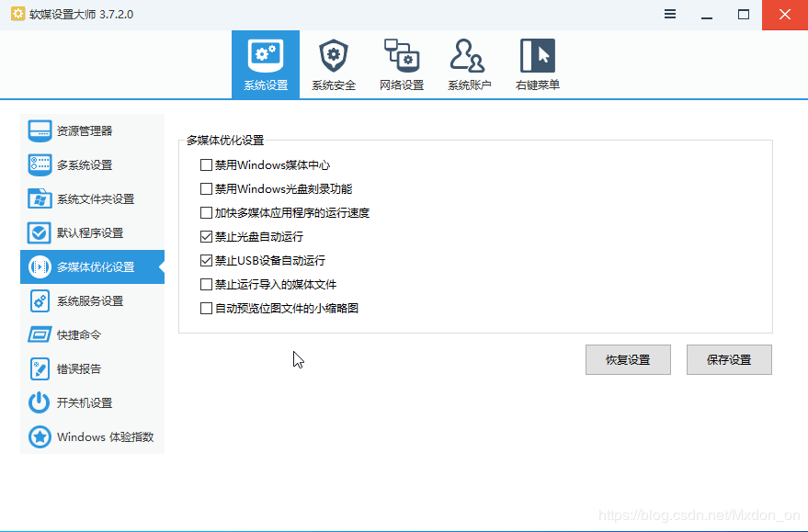Switch to the 系统安全 tab
808x532 pixels.
[x=333, y=62]
